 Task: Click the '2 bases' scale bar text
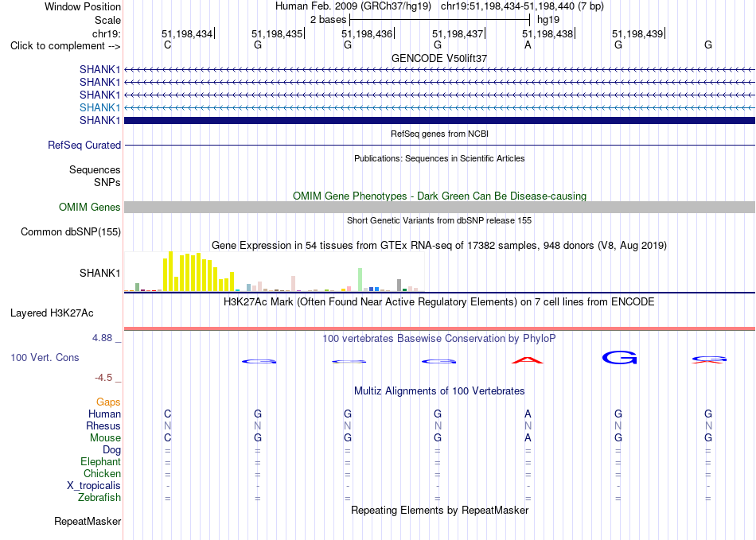tap(328, 20)
